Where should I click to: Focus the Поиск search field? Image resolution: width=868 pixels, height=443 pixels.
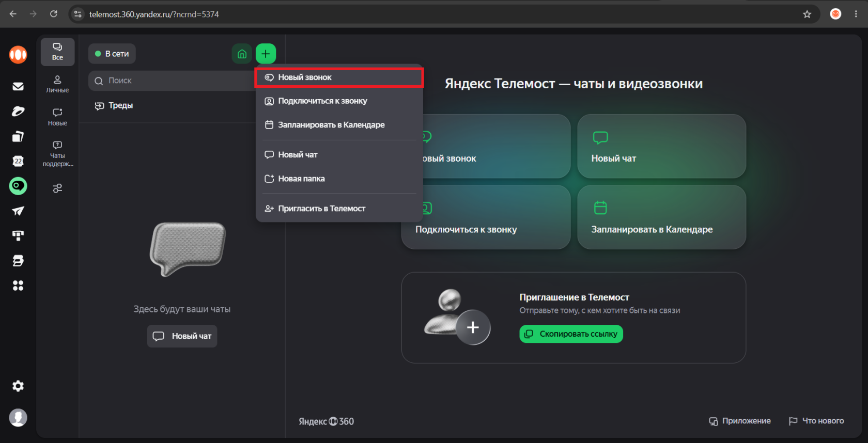(x=173, y=81)
